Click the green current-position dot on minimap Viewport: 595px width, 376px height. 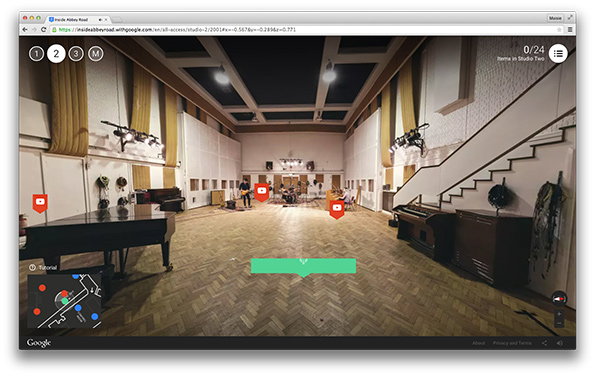[65, 301]
